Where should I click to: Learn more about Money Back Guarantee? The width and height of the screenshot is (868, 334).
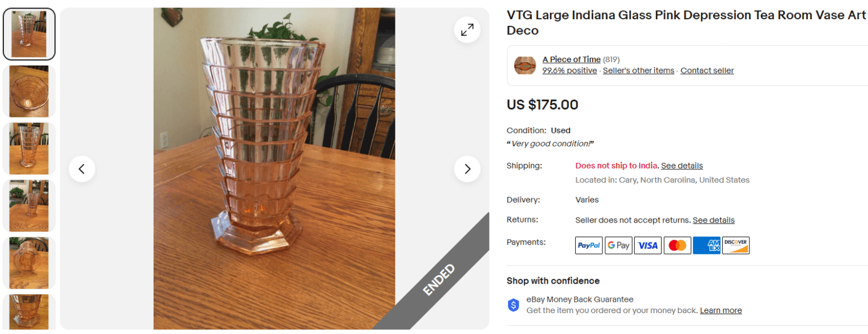(721, 310)
